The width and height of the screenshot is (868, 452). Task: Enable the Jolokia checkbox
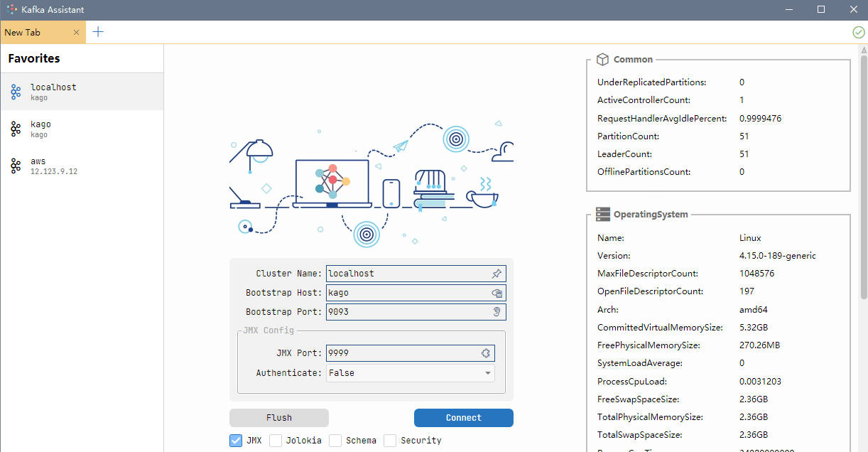coord(276,441)
